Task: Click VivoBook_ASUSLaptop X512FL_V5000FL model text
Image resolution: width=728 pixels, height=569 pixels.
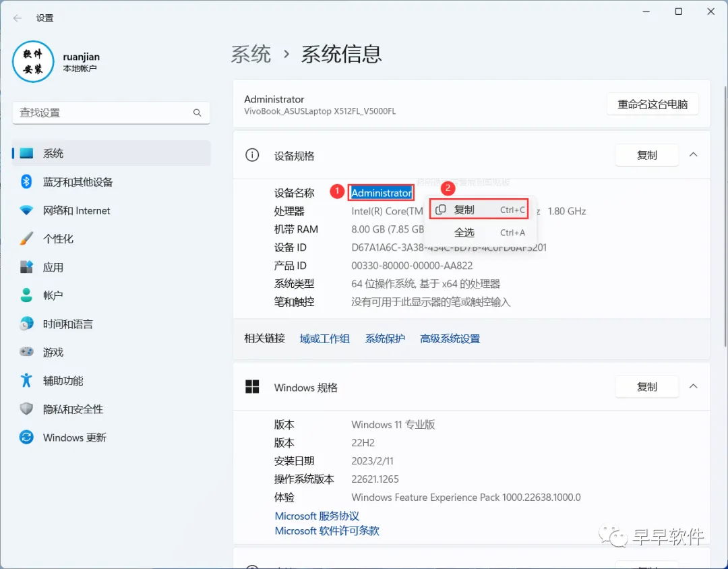Action: pyautogui.click(x=320, y=111)
